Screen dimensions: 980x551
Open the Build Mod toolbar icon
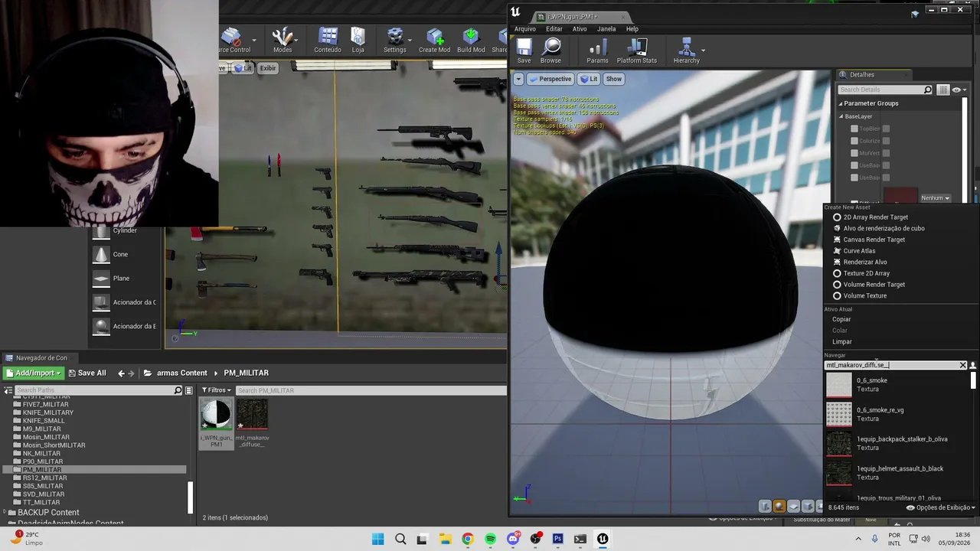[471, 41]
